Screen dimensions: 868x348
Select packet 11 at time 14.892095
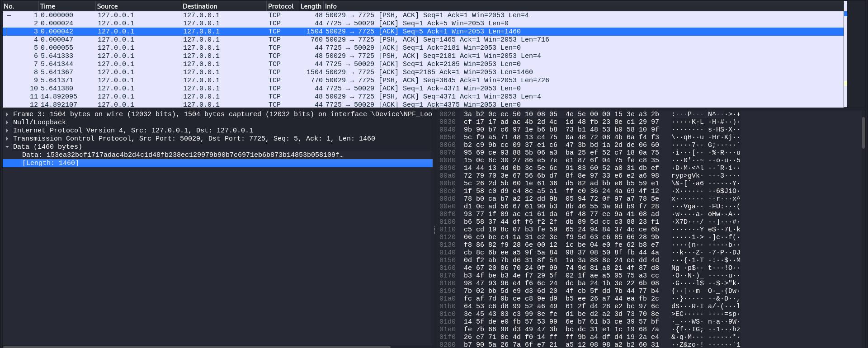[x=423, y=97]
